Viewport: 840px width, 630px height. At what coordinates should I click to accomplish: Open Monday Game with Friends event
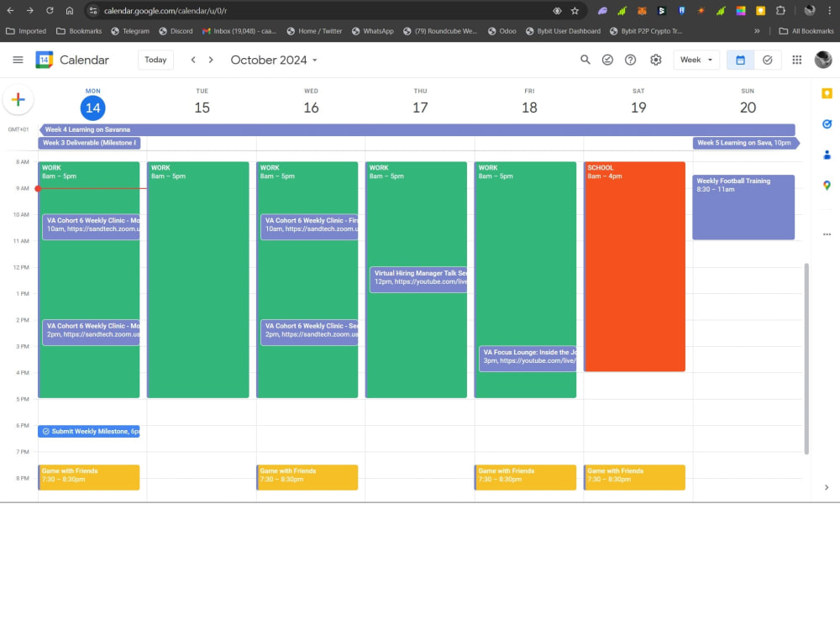(89, 477)
